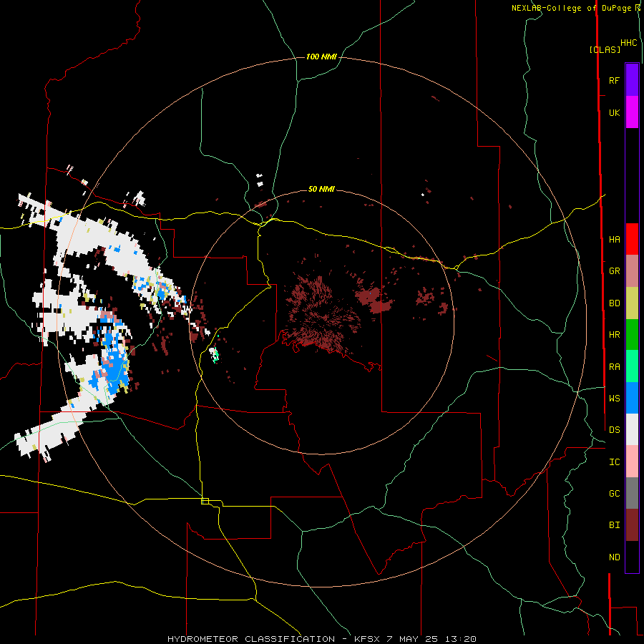The height and width of the screenshot is (644, 644).
Task: Click the RF legend label
Action: click(x=614, y=80)
